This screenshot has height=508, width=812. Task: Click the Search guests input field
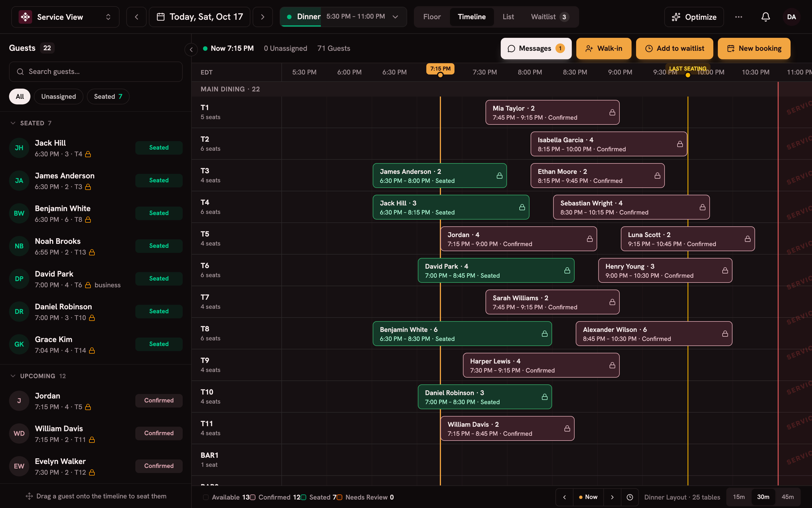[x=96, y=72]
